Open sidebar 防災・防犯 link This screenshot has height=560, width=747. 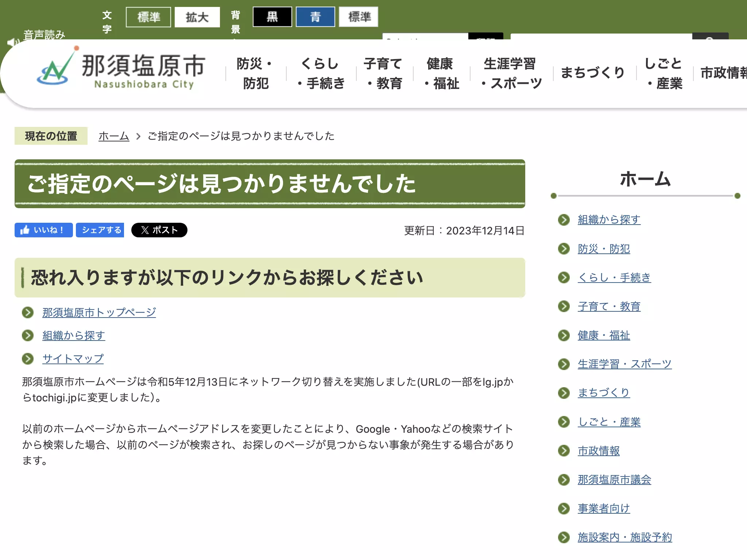click(x=604, y=249)
